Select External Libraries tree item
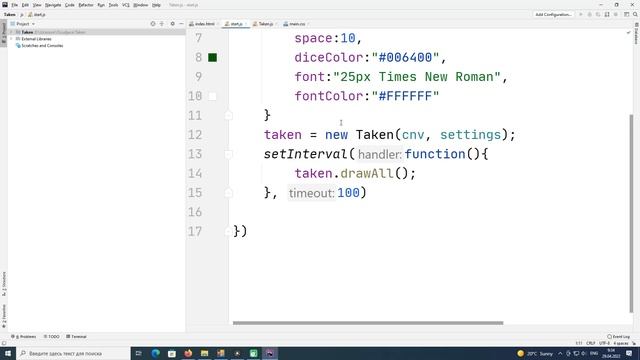Viewport: 640px width, 360px height. (x=33, y=39)
